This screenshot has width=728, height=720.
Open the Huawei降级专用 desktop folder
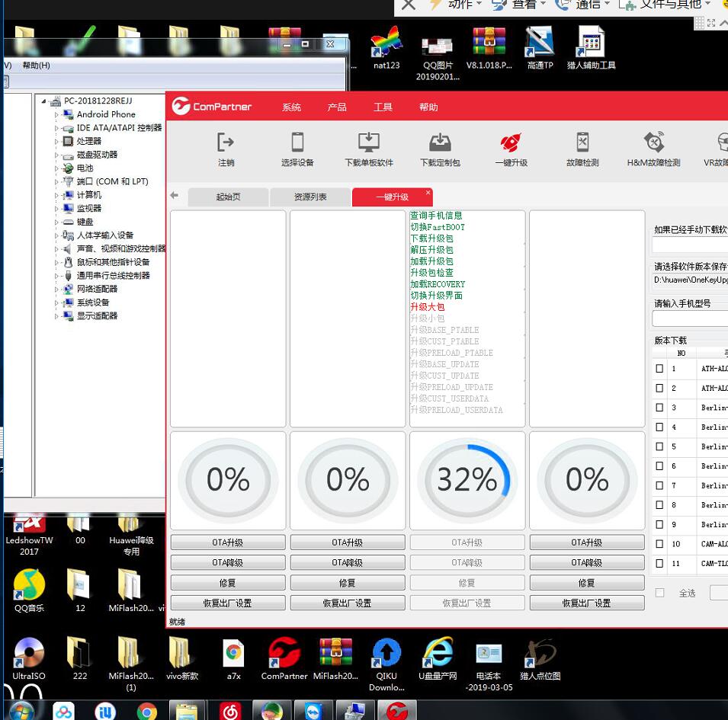point(131,534)
